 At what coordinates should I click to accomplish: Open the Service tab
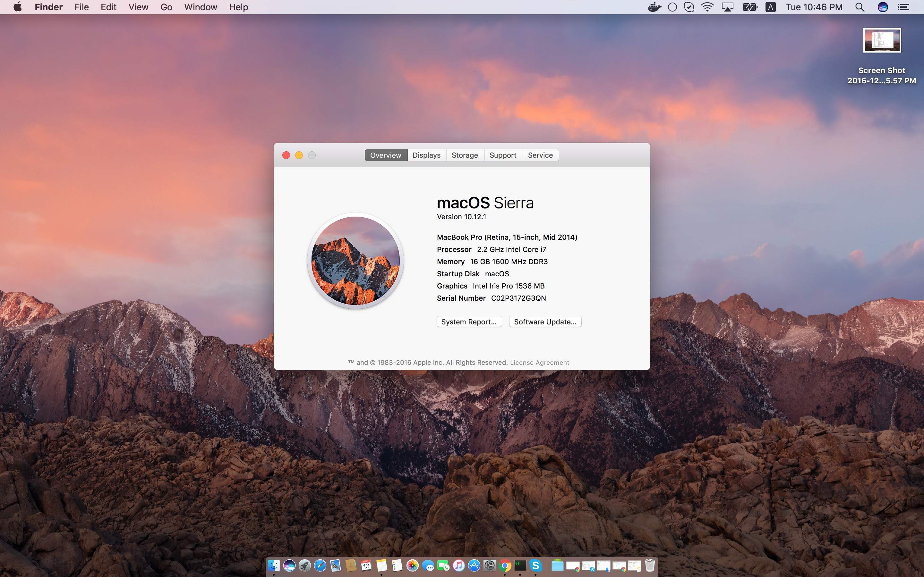pyautogui.click(x=540, y=155)
